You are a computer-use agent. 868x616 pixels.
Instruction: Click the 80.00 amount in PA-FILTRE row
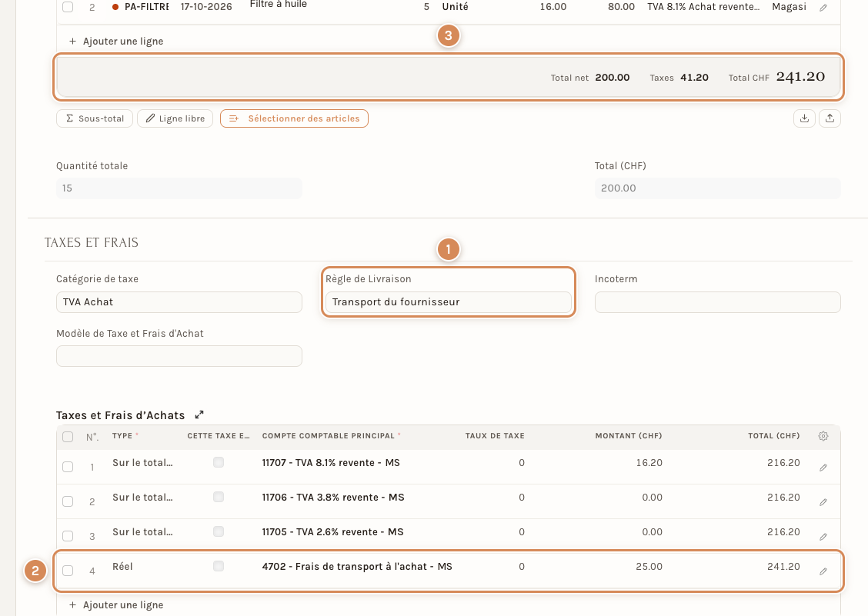621,7
